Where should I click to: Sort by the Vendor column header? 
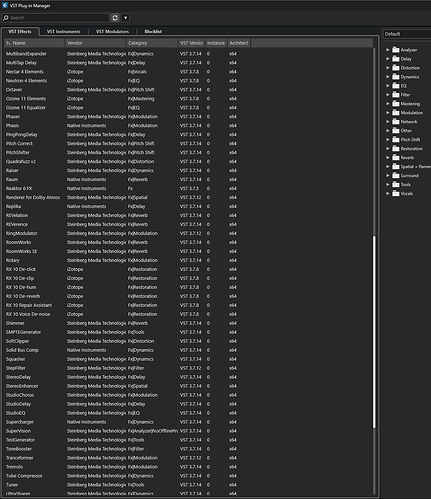click(x=95, y=43)
